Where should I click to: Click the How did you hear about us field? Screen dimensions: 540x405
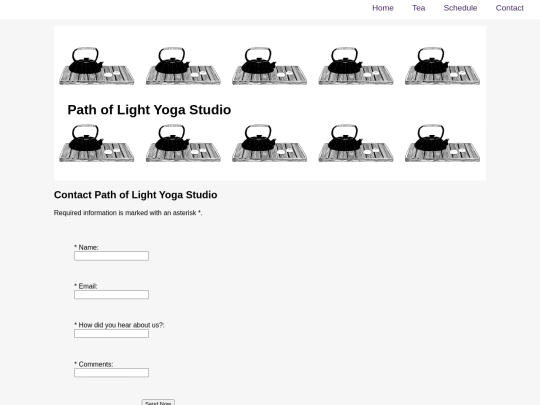coord(111,333)
